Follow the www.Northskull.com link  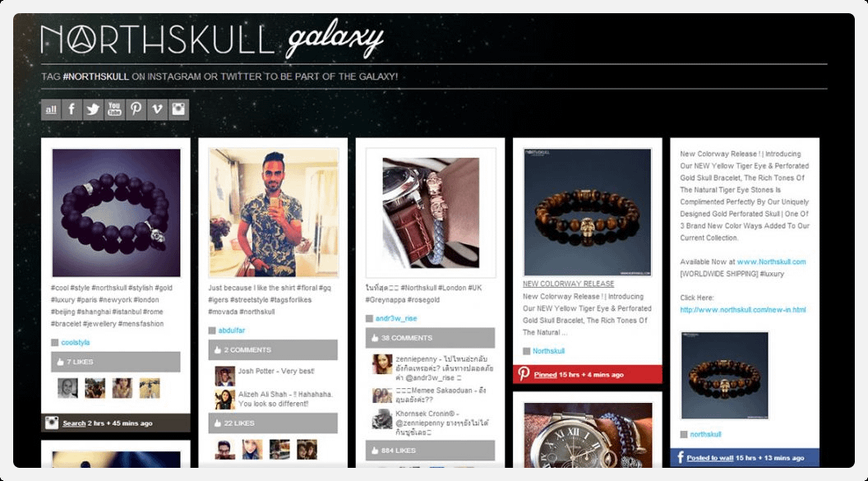tap(771, 261)
